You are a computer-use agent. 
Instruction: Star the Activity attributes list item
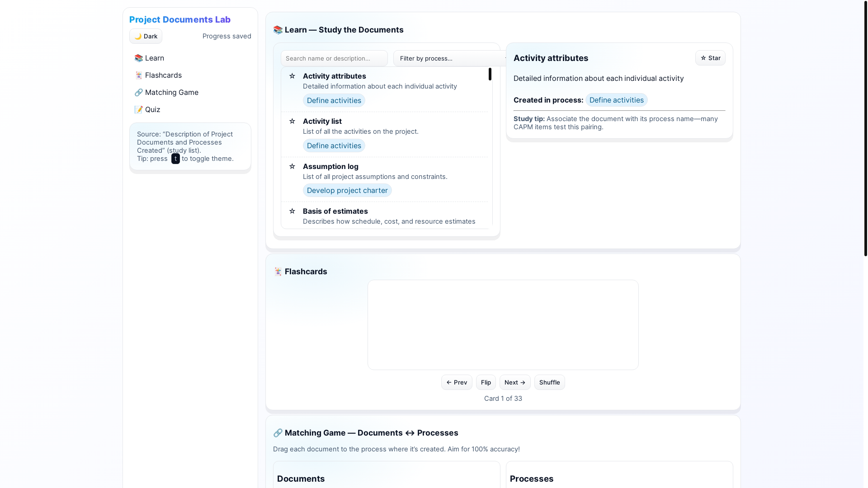(x=292, y=76)
